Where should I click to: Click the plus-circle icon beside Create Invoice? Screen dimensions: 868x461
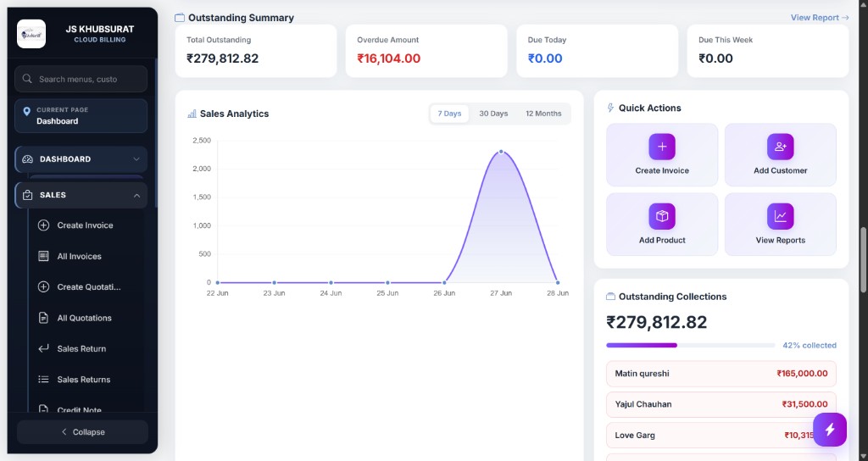[43, 225]
